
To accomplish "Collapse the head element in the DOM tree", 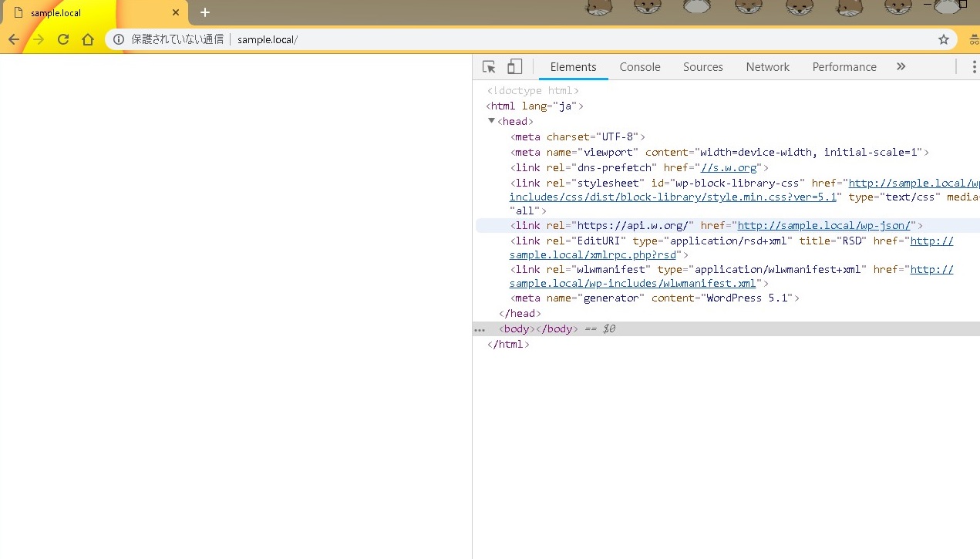I will 492,121.
